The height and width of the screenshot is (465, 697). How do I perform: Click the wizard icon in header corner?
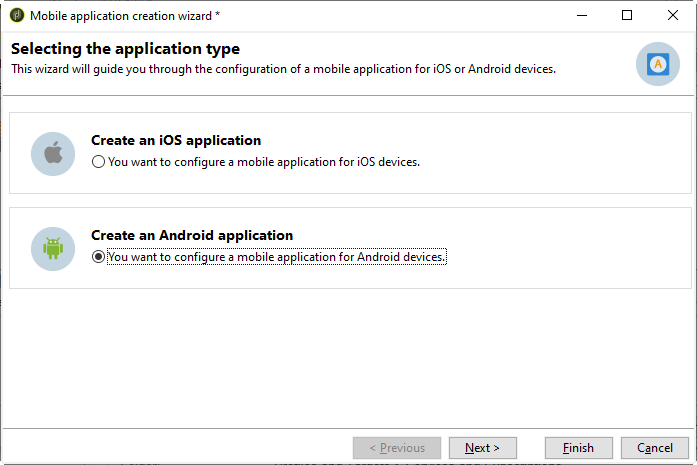tap(657, 63)
